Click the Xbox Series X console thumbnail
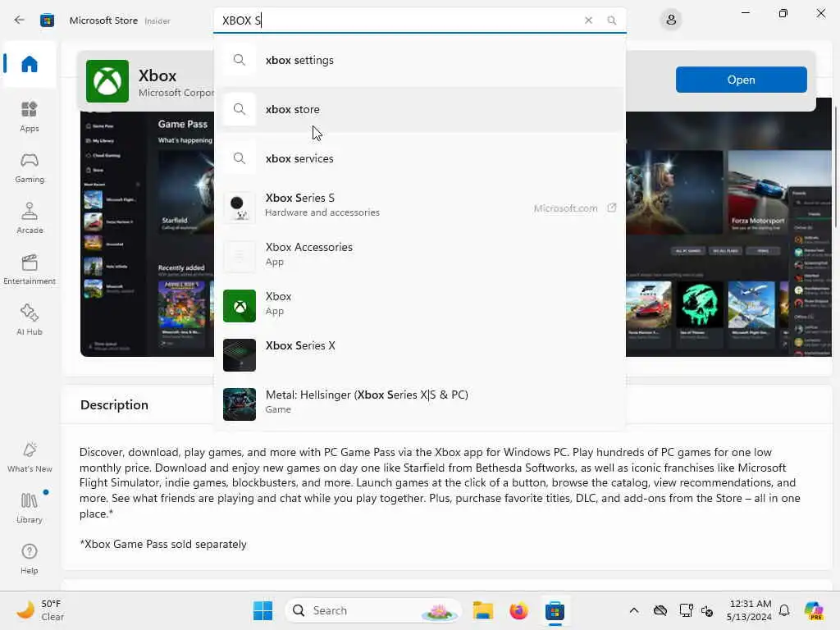840x630 pixels. tap(240, 355)
